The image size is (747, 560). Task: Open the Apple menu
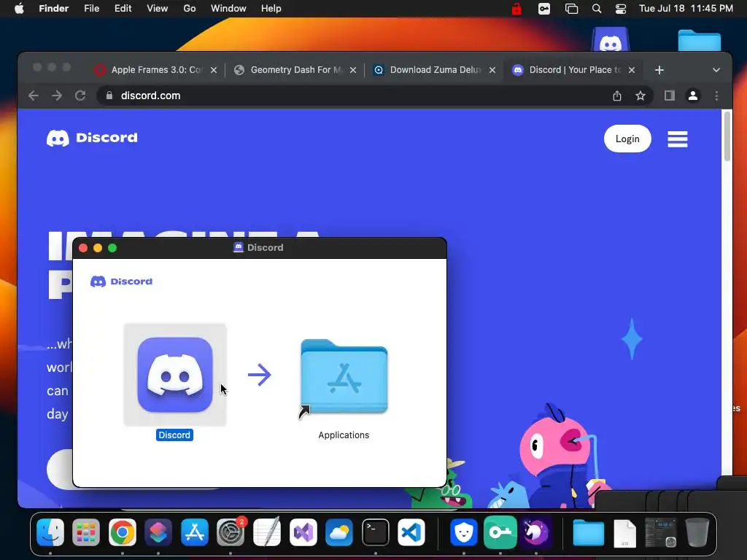(x=19, y=9)
